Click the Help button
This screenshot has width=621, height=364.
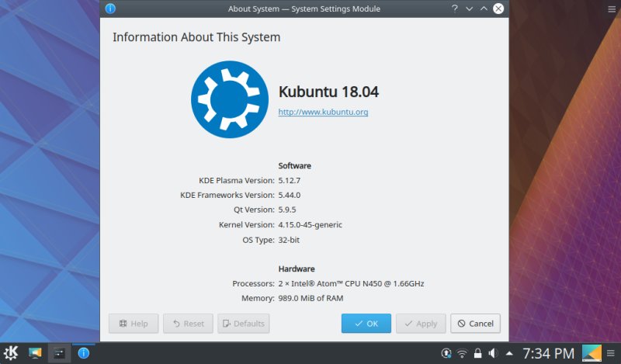134,324
